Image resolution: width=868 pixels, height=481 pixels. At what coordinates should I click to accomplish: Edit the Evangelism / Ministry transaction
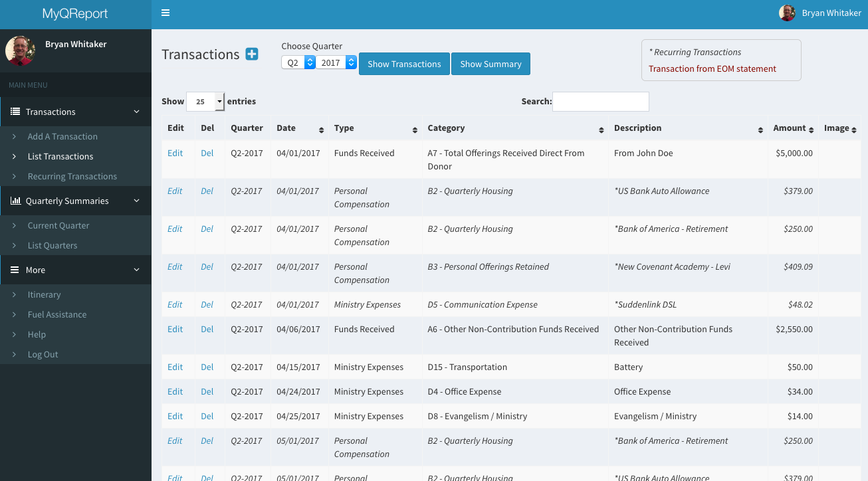pos(175,416)
